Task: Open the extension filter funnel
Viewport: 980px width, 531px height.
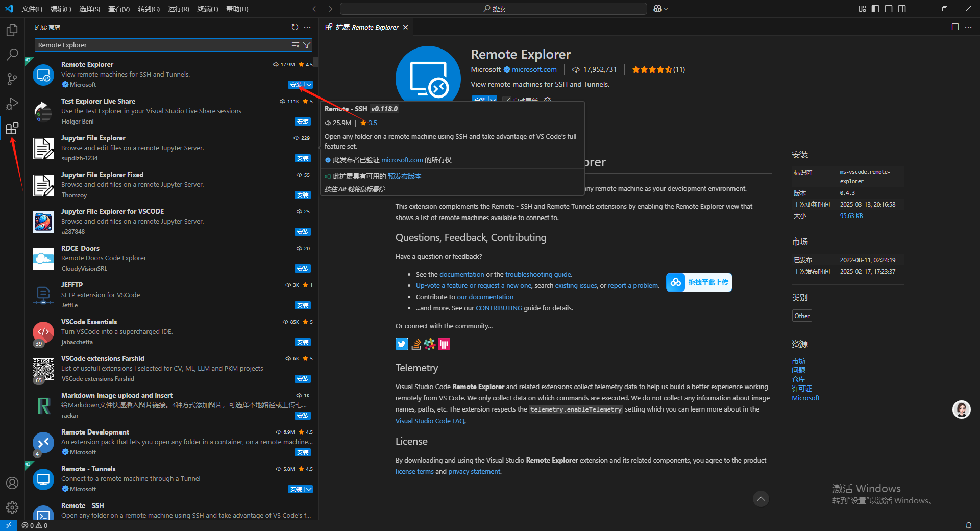Action: (x=307, y=45)
